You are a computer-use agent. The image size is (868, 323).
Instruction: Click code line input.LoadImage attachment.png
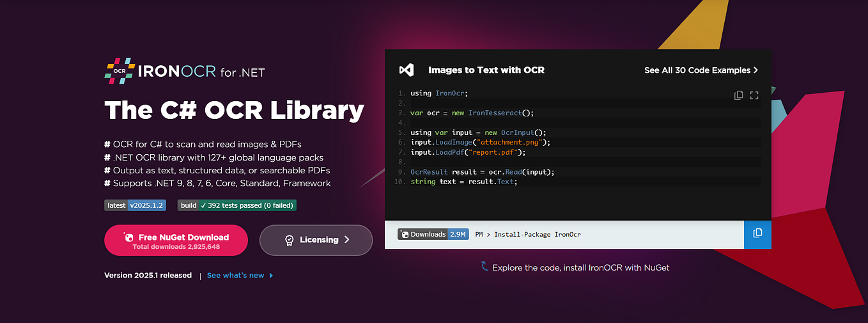481,143
